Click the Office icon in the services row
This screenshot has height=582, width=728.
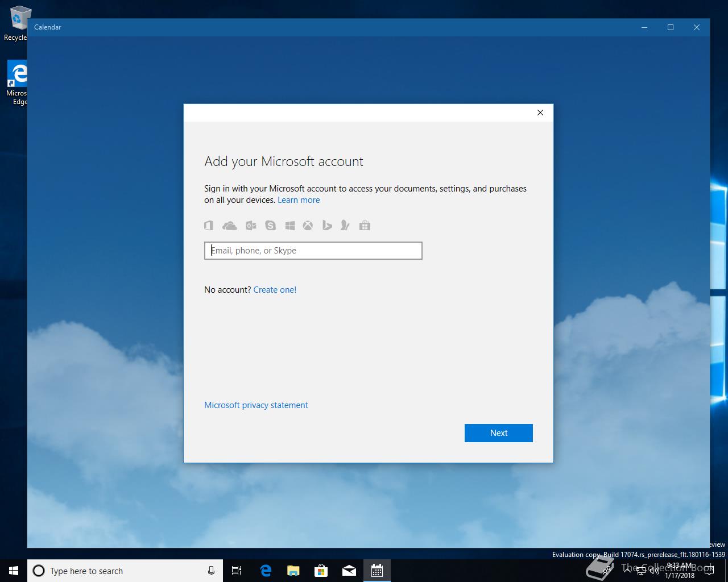click(x=209, y=226)
